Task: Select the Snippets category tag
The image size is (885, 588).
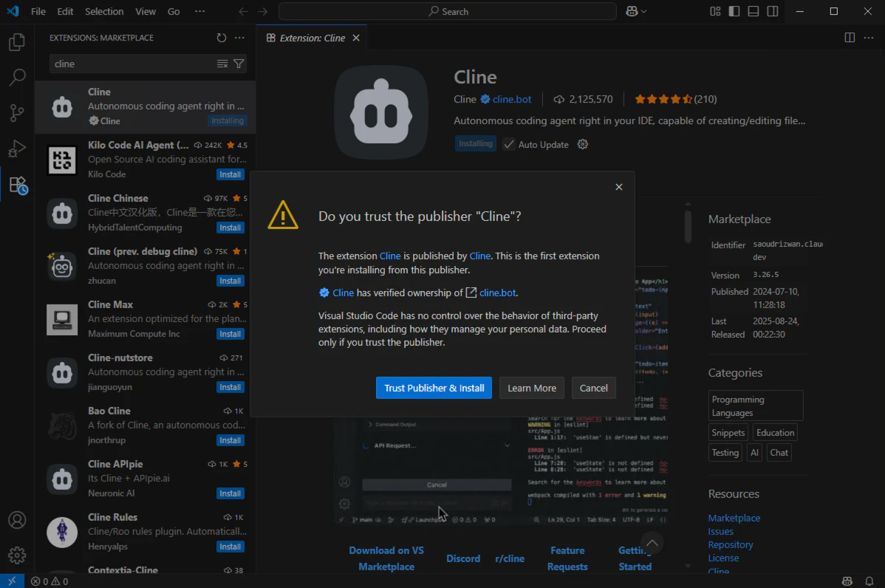Action: pos(728,432)
